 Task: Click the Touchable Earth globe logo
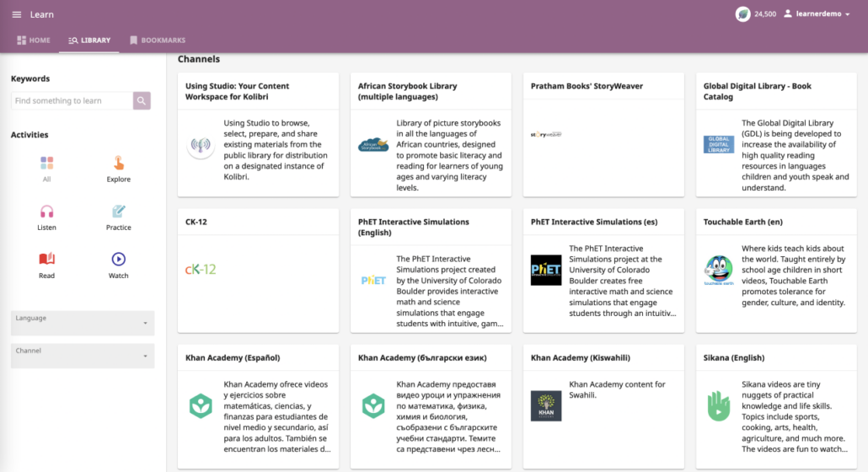719,270
